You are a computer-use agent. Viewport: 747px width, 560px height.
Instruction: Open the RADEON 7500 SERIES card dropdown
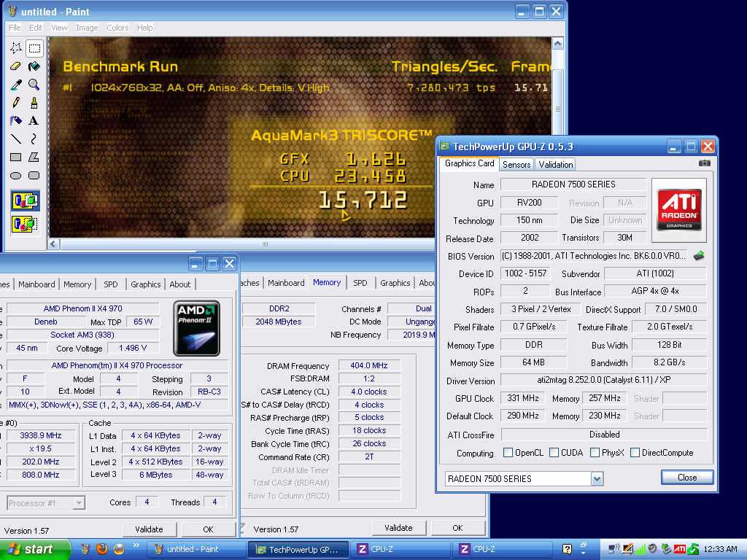pyautogui.click(x=597, y=478)
